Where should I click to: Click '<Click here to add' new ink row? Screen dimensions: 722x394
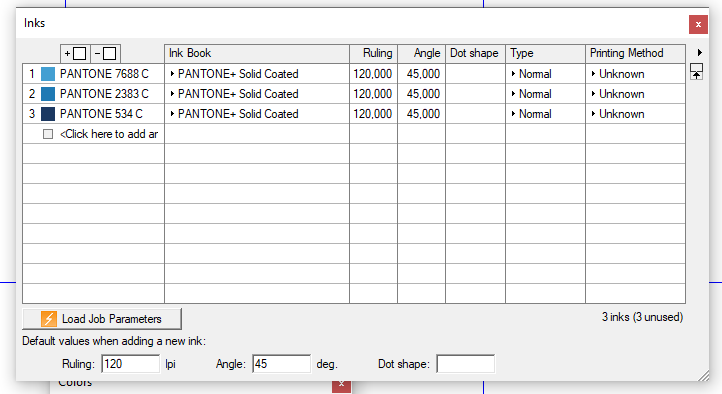pyautogui.click(x=109, y=134)
